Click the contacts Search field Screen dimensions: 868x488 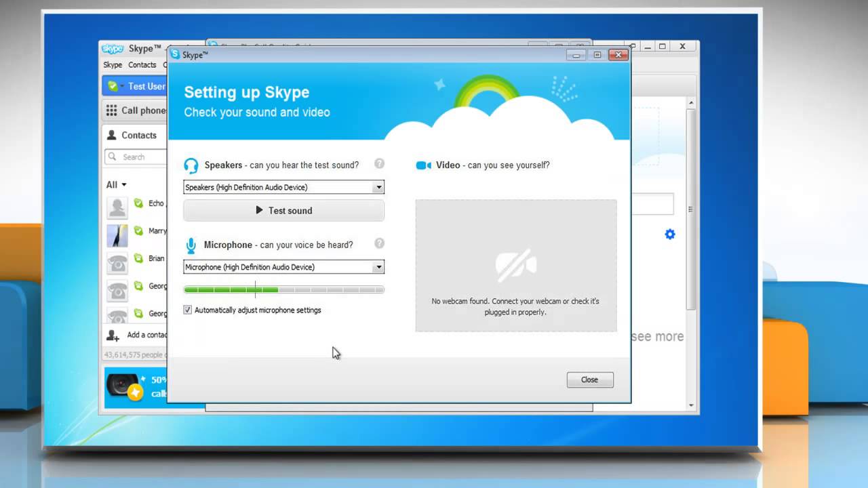click(x=136, y=157)
